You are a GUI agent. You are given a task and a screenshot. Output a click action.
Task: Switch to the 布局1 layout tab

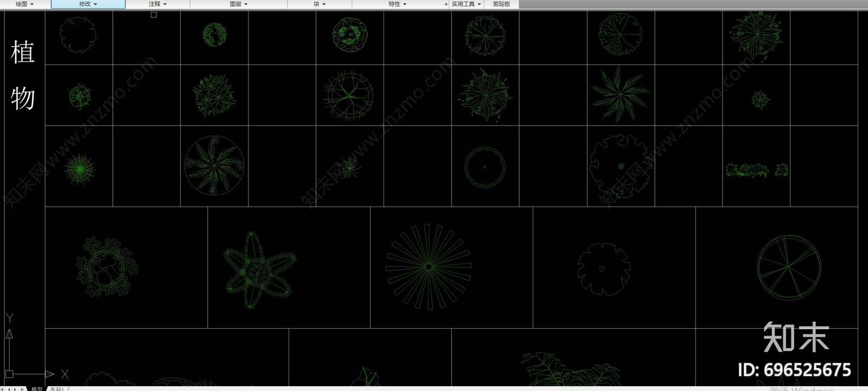[57, 388]
